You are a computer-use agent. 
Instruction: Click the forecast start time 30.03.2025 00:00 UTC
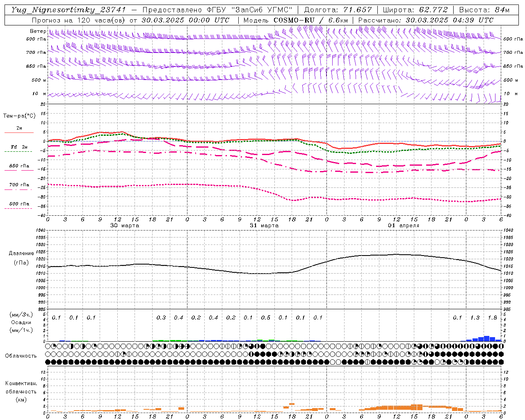pos(185,20)
